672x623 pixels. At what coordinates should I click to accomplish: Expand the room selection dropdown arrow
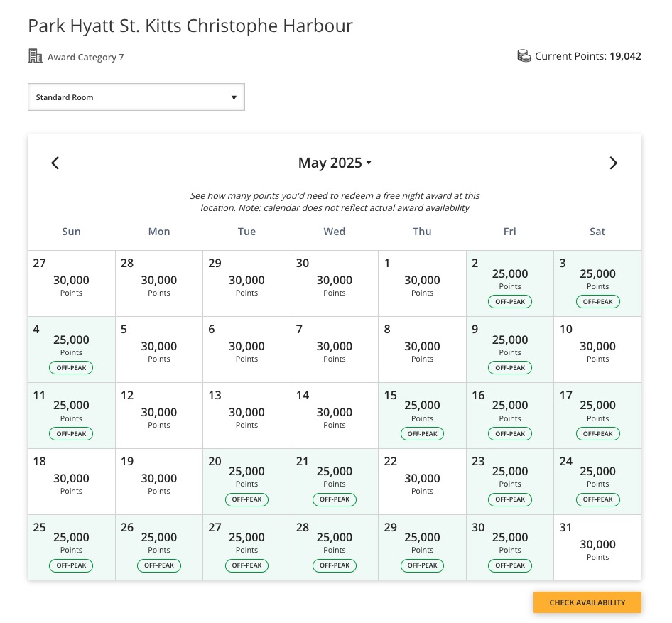tap(234, 97)
